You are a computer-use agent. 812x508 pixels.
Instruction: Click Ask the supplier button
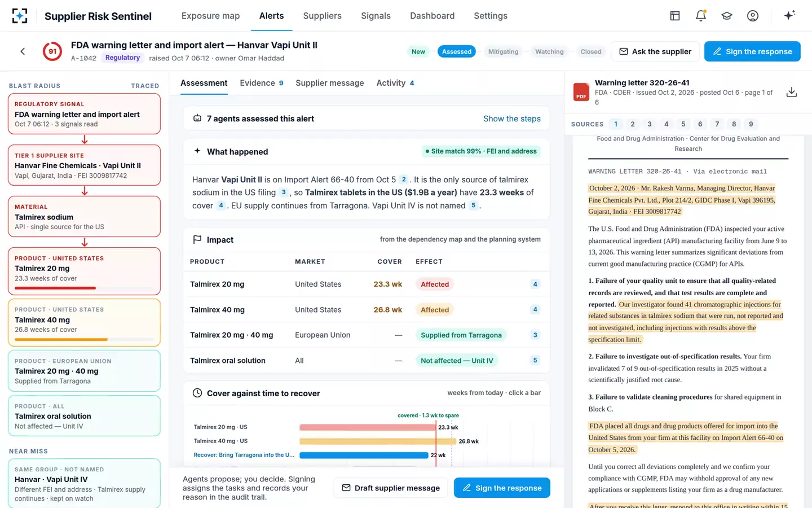pyautogui.click(x=655, y=51)
